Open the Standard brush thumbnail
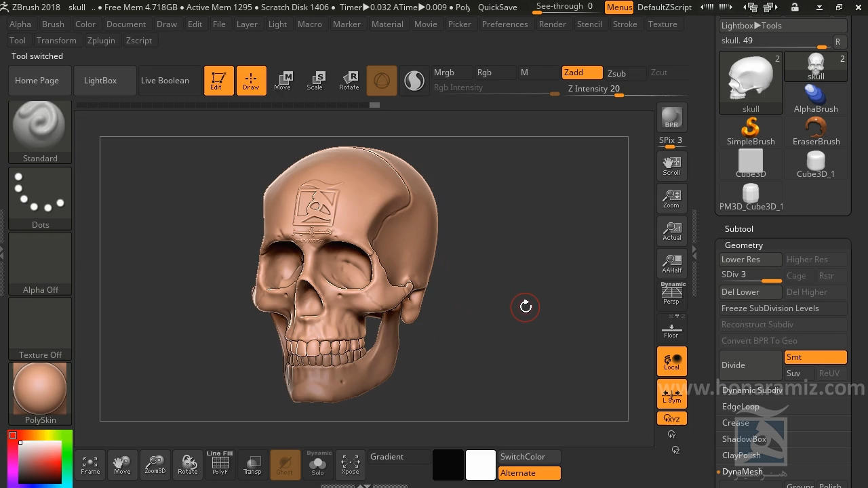Viewport: 868px width, 488px height. coord(40,132)
